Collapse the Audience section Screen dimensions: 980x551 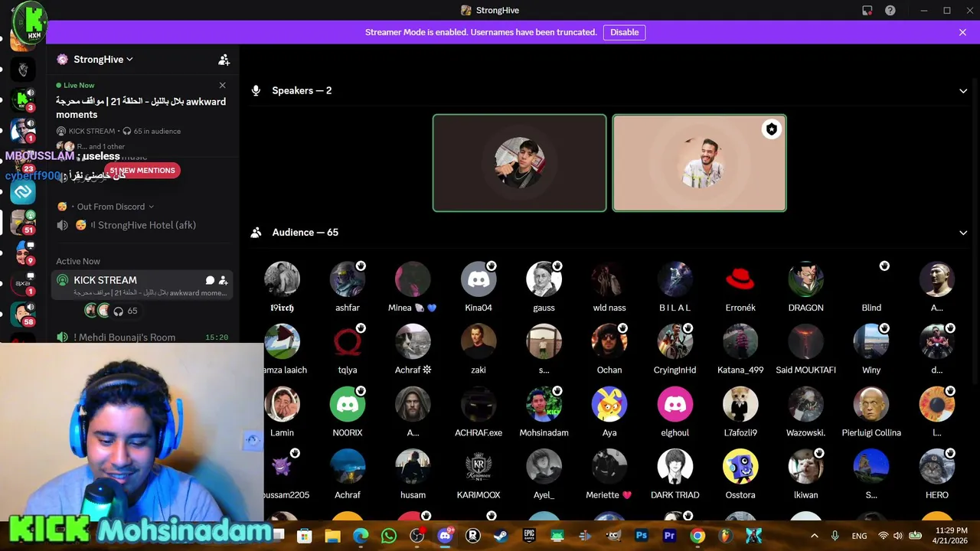click(963, 233)
